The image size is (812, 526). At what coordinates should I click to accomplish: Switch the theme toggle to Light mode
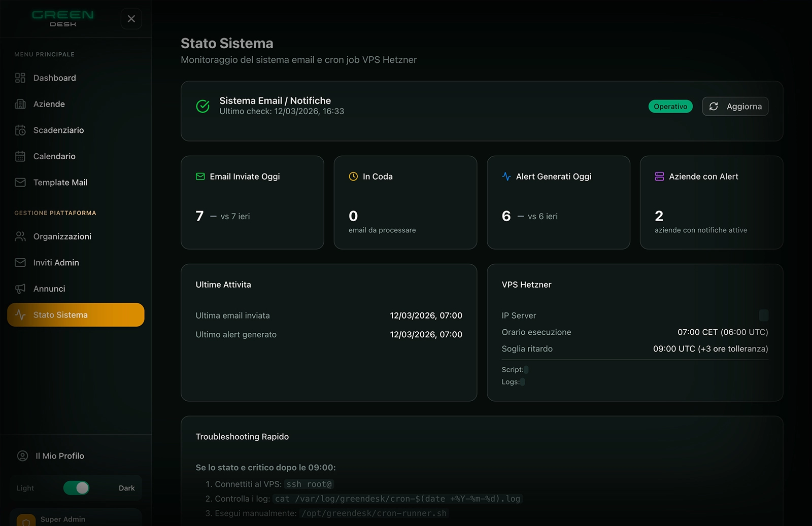pos(76,488)
